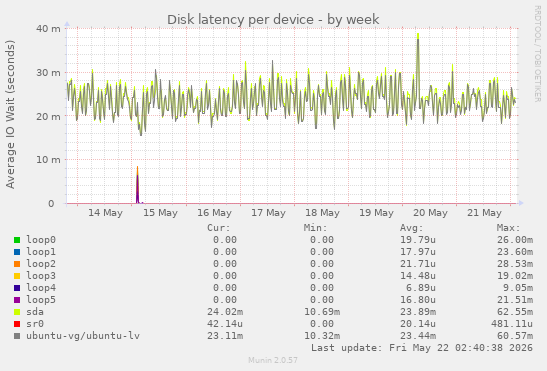
Task: Click the dark blue loop4 legend swatch
Action: point(17,288)
